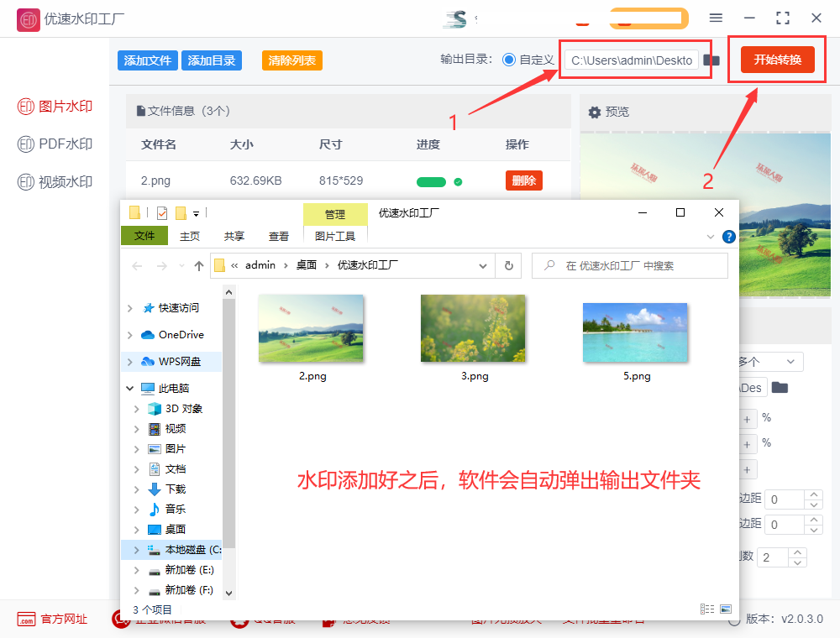Open Explorer help icon
The height and width of the screenshot is (638, 840).
[x=728, y=237]
